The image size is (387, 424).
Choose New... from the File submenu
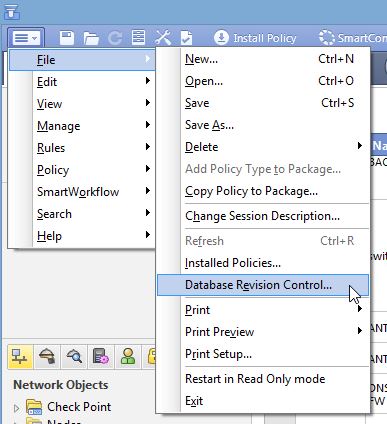click(263, 59)
